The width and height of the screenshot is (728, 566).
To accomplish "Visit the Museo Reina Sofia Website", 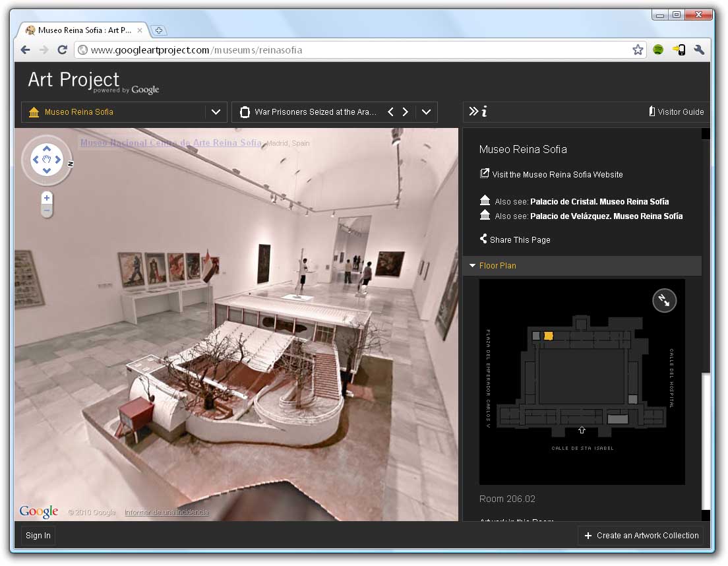I will pos(551,174).
